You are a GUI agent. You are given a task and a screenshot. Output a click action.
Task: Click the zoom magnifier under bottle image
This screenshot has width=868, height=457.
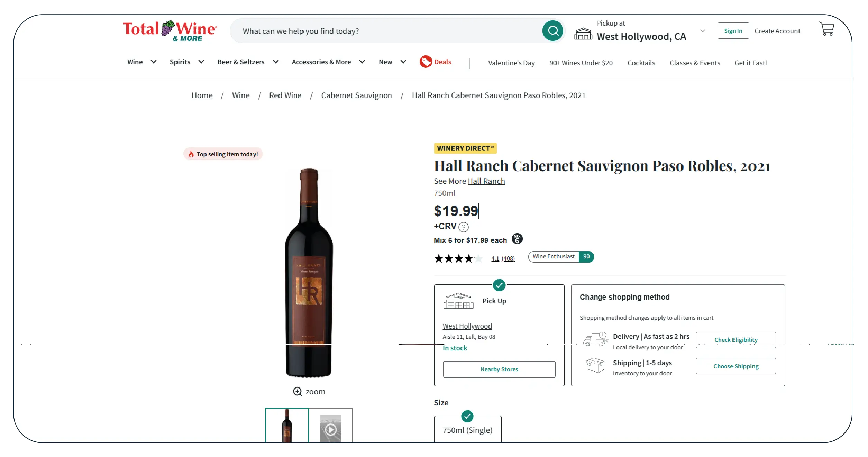click(x=298, y=392)
